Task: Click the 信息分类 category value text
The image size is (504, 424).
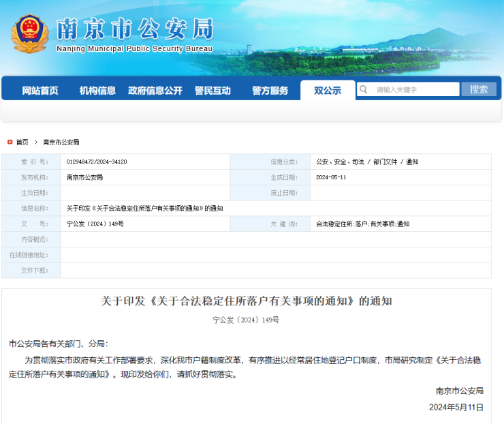Action: click(367, 162)
